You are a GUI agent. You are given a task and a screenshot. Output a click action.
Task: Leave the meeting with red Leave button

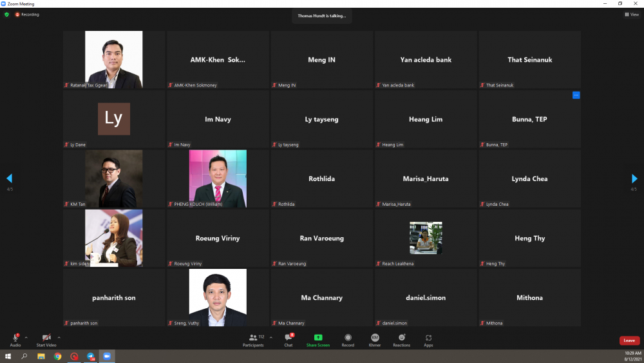(x=629, y=340)
